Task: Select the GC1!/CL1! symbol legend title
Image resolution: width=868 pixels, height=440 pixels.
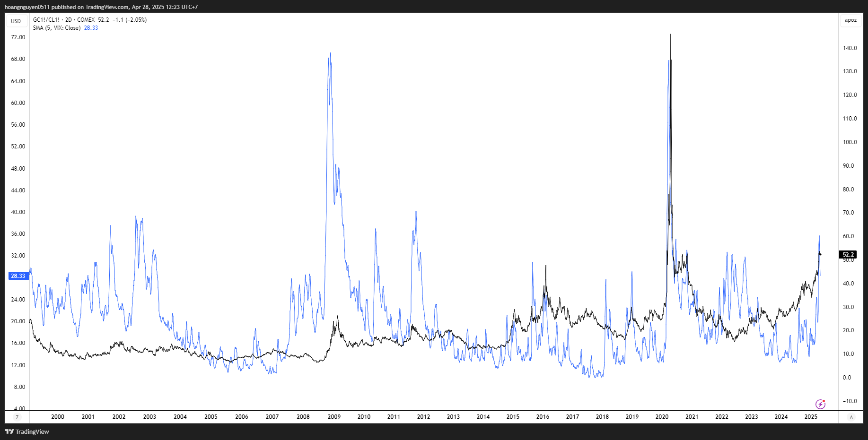Action: [x=46, y=20]
